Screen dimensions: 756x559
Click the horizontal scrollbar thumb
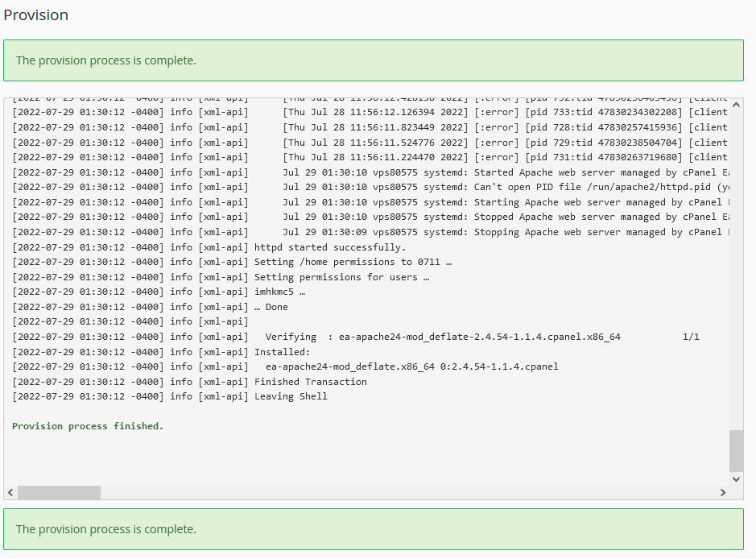(x=58, y=492)
